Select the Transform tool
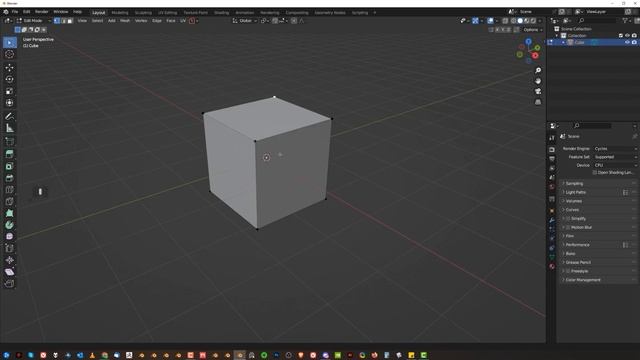This screenshot has width=640, height=360. pos(10,103)
